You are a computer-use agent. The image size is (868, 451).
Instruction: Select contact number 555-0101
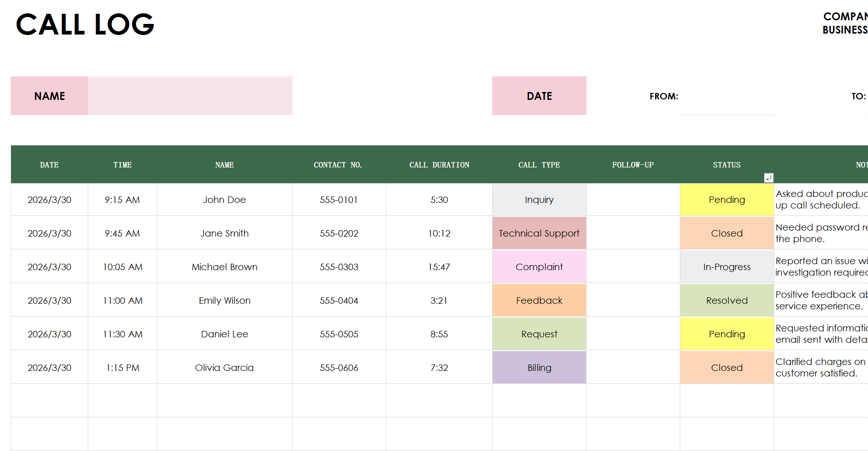point(339,200)
